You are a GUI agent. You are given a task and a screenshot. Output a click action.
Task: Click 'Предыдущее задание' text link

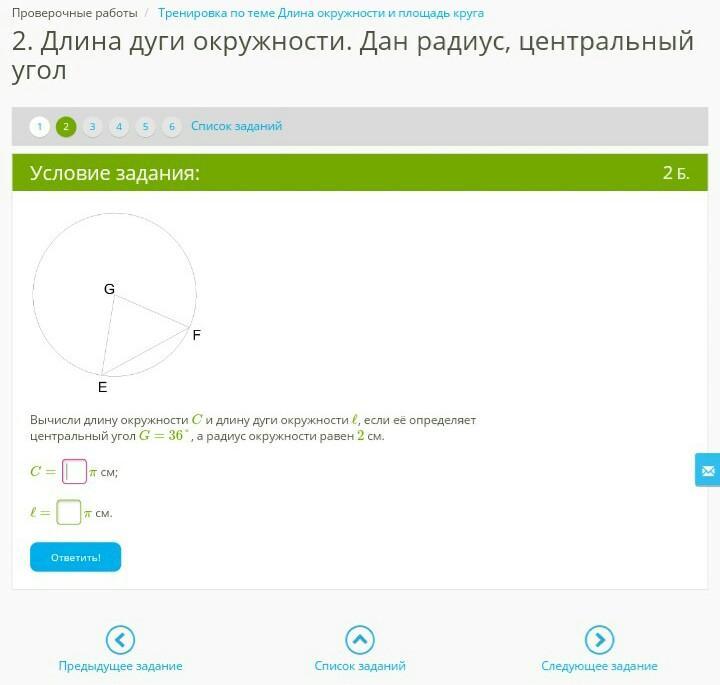120,666
